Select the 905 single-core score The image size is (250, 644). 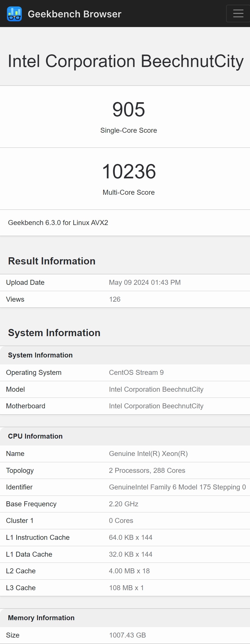pos(128,109)
